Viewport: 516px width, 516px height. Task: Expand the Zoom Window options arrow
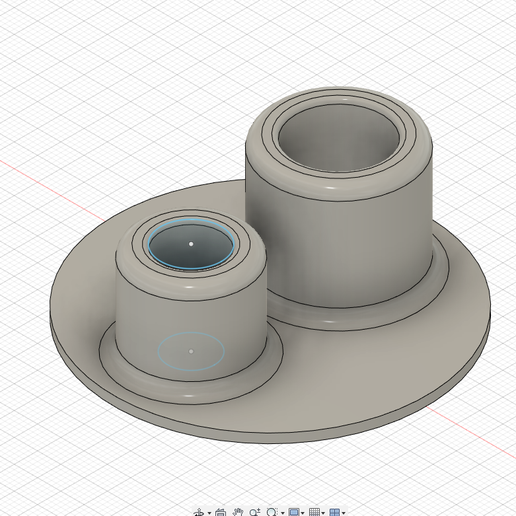pos(283,513)
